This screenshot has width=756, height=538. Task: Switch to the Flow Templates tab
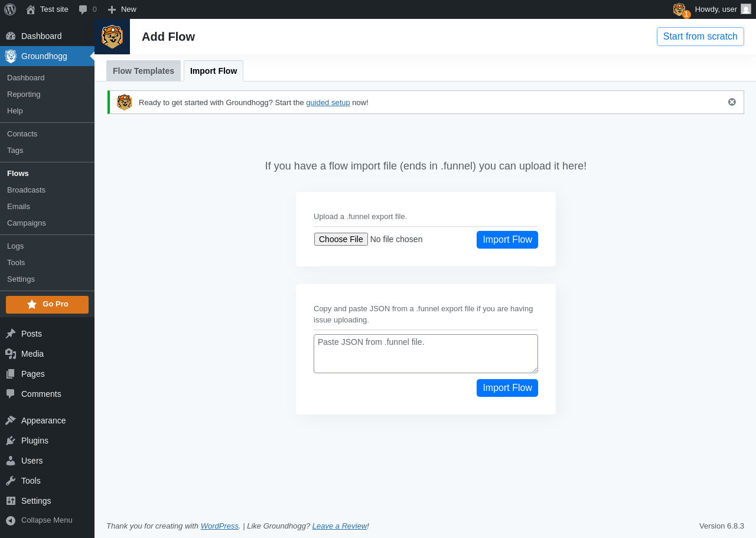click(x=144, y=71)
